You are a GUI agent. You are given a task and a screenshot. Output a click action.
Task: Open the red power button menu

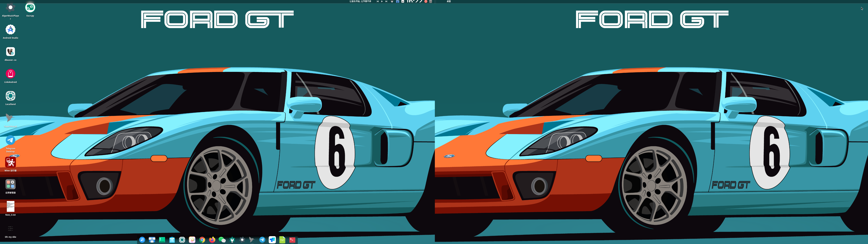tap(426, 1)
